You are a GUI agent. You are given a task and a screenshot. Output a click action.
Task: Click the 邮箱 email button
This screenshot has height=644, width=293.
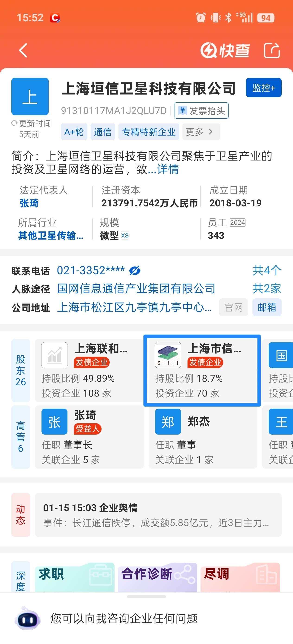click(x=267, y=307)
